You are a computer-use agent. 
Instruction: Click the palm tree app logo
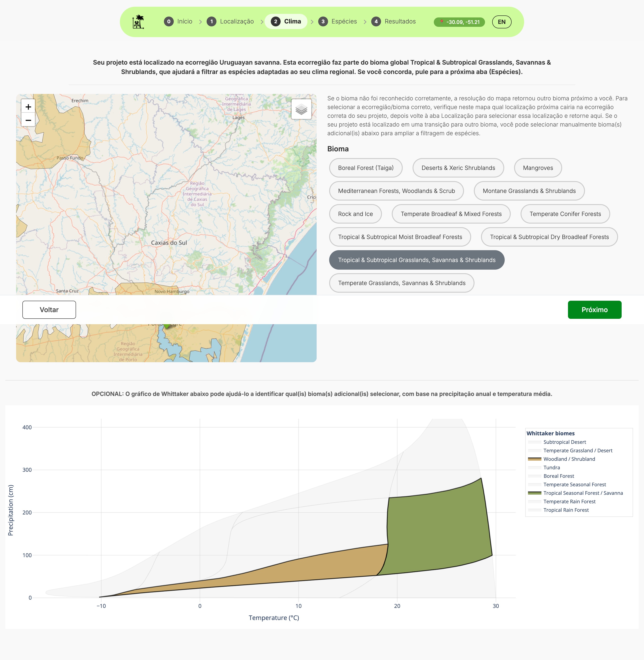click(x=138, y=22)
